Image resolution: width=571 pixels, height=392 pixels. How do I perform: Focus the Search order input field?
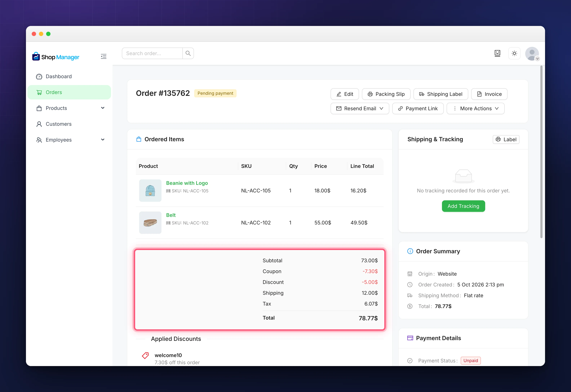(x=152, y=53)
